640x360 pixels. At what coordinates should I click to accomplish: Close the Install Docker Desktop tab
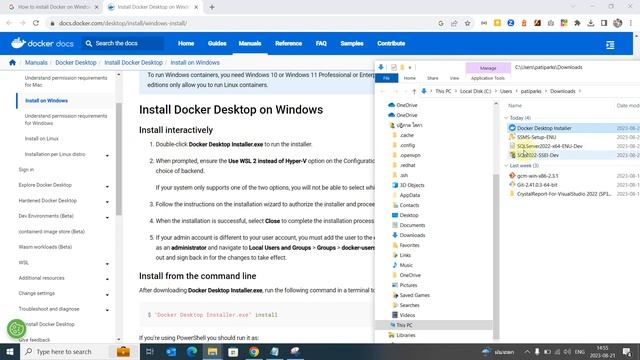tap(196, 7)
